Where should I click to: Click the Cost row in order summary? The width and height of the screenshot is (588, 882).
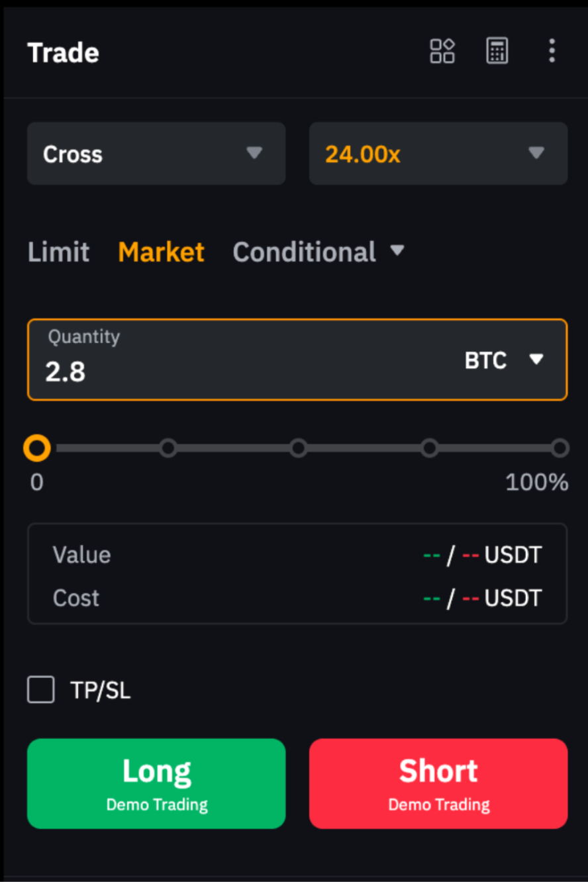pos(297,598)
